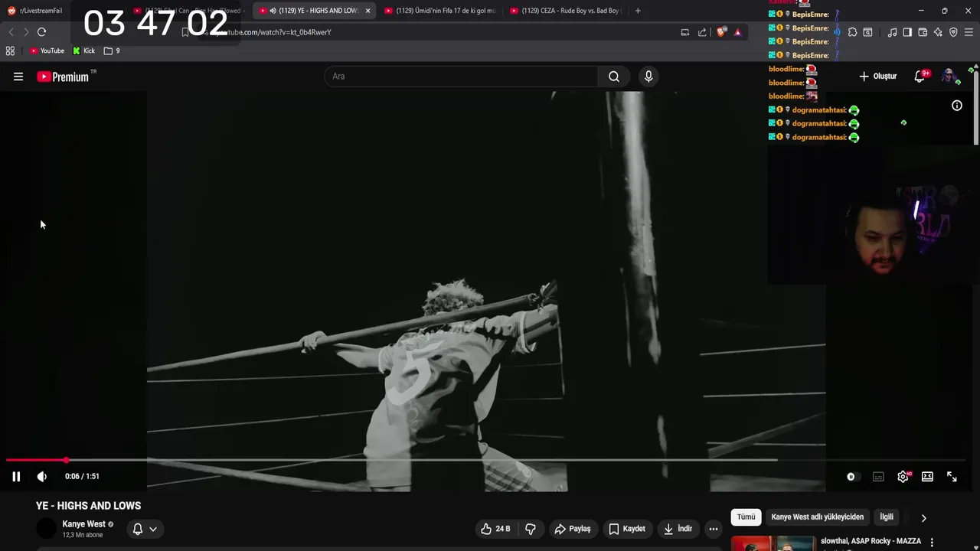The height and width of the screenshot is (551, 980).
Task: Open more actions ellipsis below video
Action: point(714,529)
